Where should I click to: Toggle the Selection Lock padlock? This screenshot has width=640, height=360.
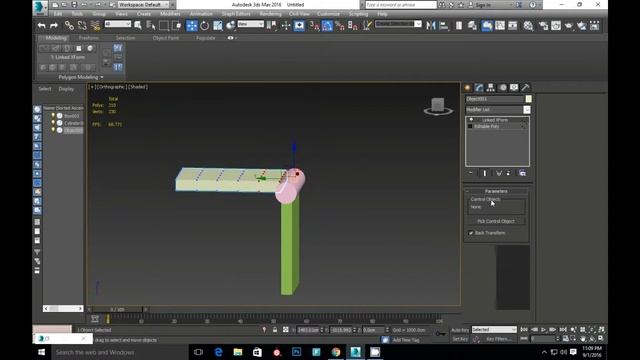275,330
